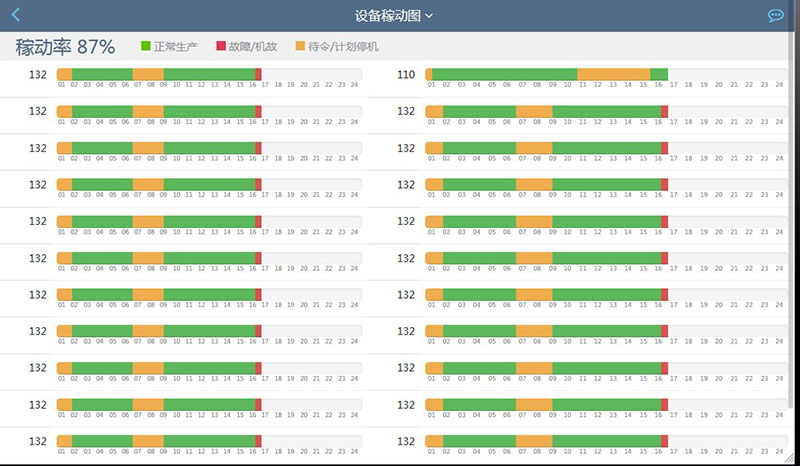Viewport: 800px width, 466px height.
Task: Click hour 24 marker on device 110 timeline
Action: pyautogui.click(x=777, y=85)
